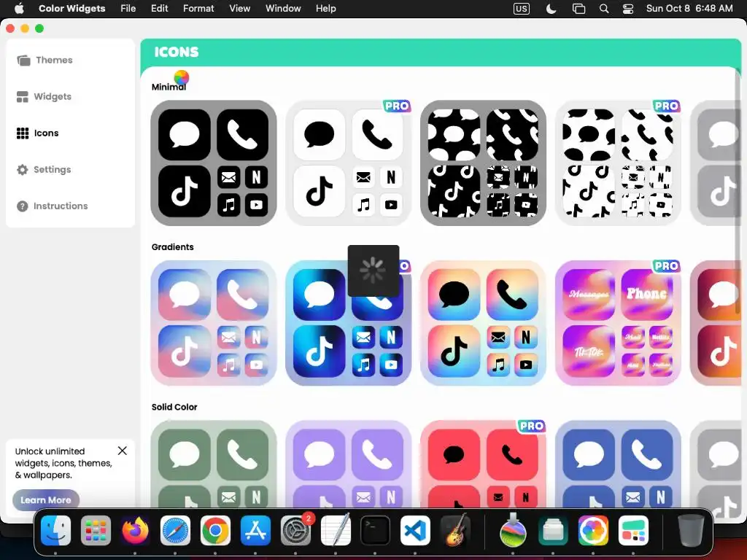The height and width of the screenshot is (560, 747).
Task: Open Settings in the sidebar
Action: [x=44, y=169]
